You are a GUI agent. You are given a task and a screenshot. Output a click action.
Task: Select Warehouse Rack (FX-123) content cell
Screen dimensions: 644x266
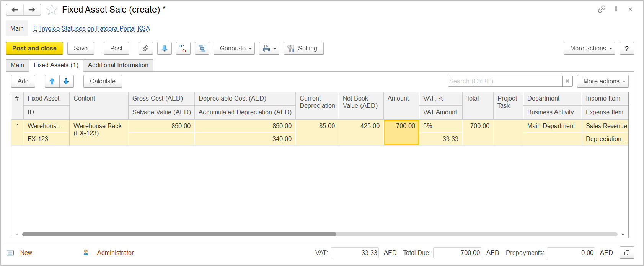[99, 132]
